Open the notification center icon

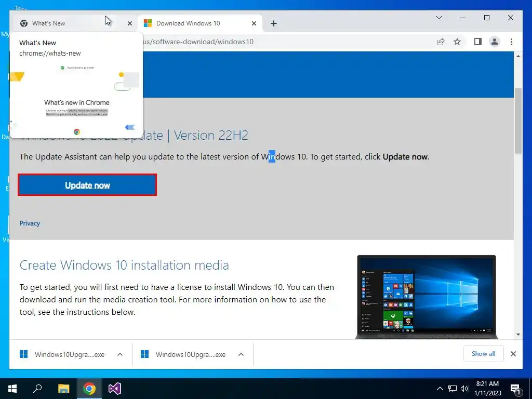515,390
